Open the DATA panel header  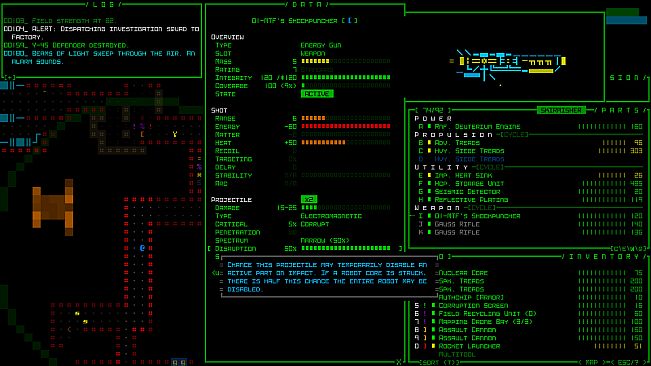point(307,4)
